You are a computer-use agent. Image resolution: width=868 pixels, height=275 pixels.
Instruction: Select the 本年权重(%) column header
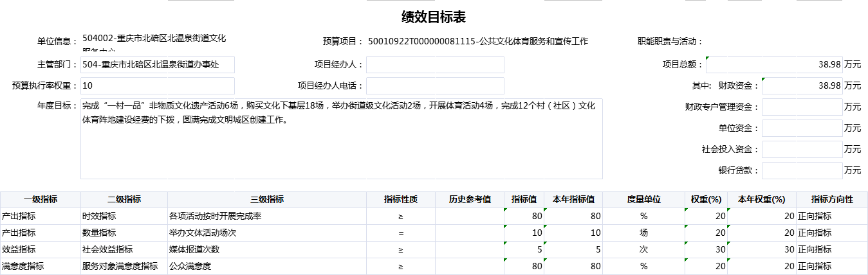pos(761,199)
